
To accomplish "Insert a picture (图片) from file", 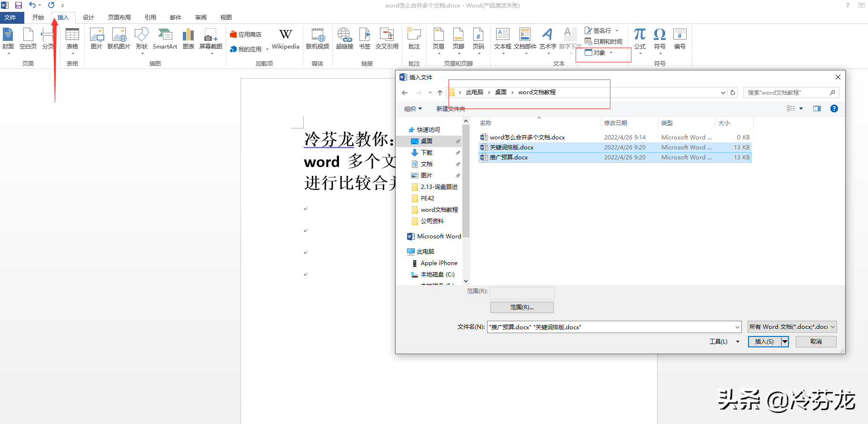I will pyautogui.click(x=97, y=39).
